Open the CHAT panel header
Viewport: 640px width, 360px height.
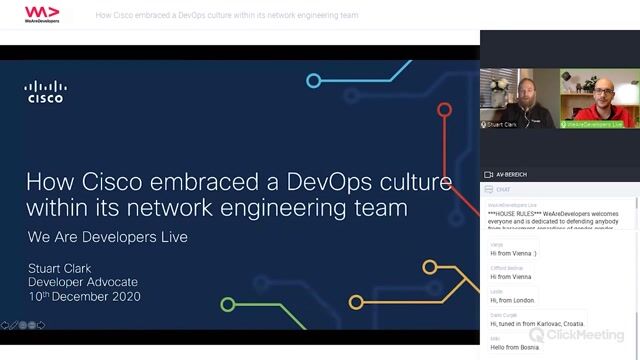click(560, 189)
